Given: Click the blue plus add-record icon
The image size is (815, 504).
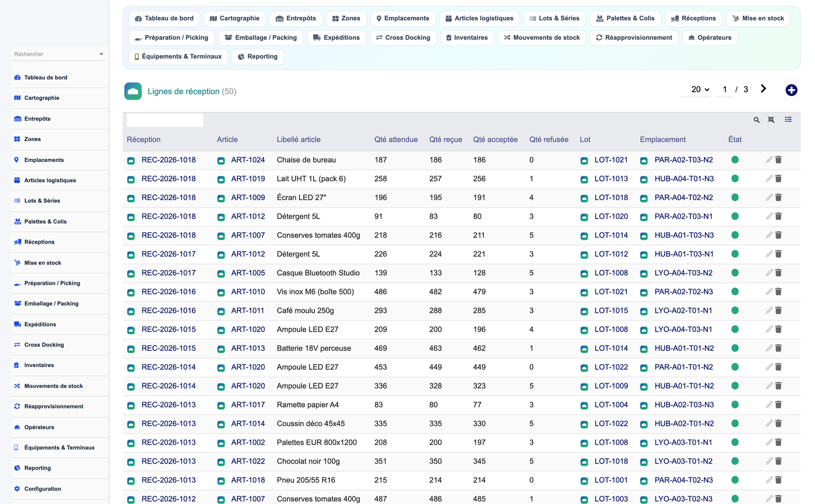Looking at the screenshot, I should click(791, 90).
